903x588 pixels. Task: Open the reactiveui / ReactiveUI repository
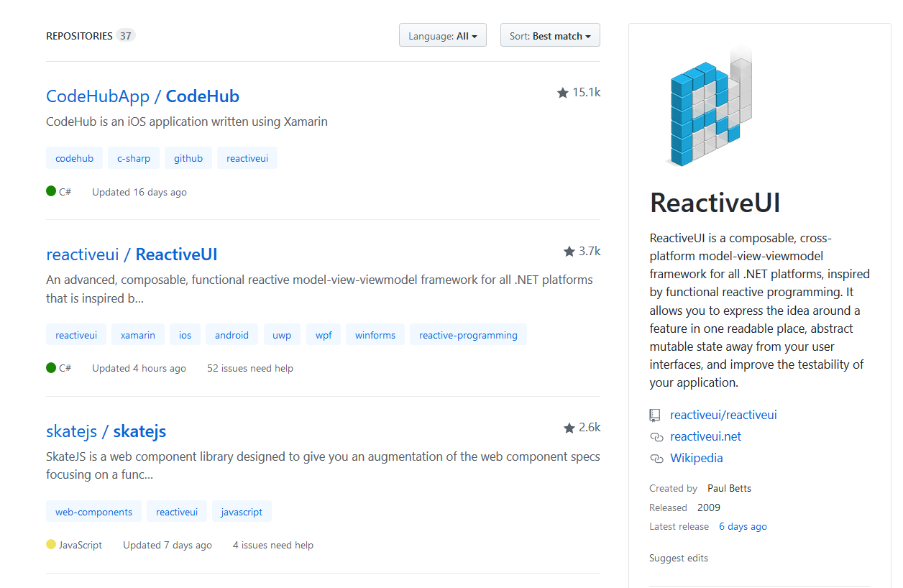point(132,254)
